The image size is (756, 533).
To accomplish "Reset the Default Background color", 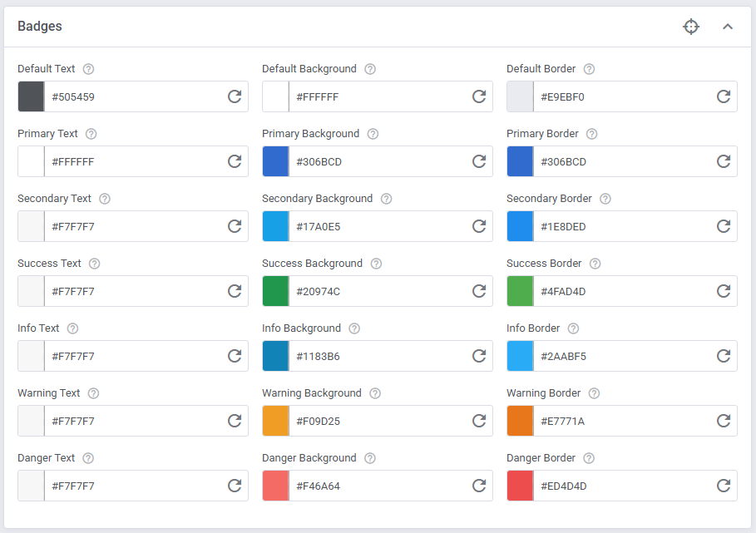I will (479, 96).
